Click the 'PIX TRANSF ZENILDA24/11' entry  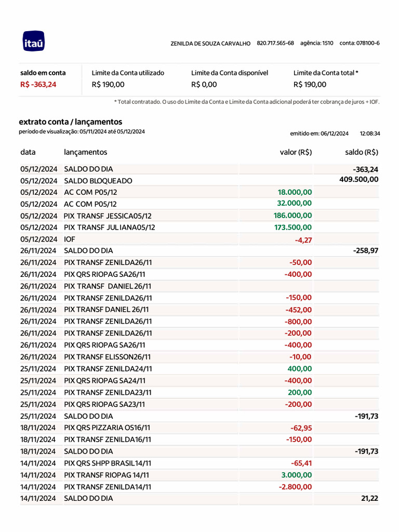tap(108, 369)
